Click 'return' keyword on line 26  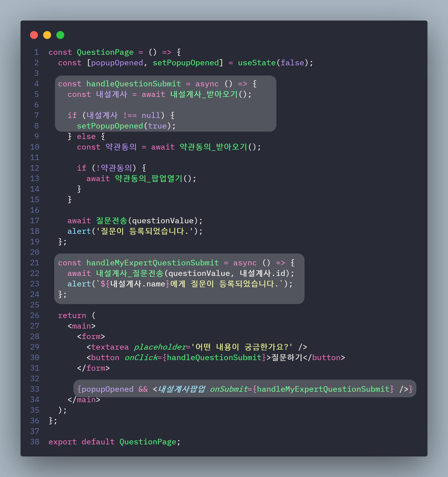click(x=72, y=316)
